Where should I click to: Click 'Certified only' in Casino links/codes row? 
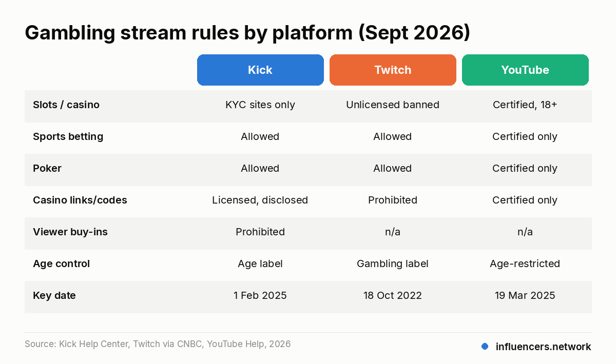point(525,200)
